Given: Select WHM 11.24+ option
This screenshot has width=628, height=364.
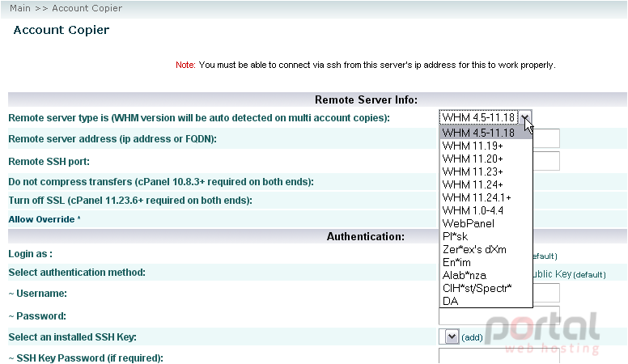Looking at the screenshot, I should pyautogui.click(x=486, y=184).
